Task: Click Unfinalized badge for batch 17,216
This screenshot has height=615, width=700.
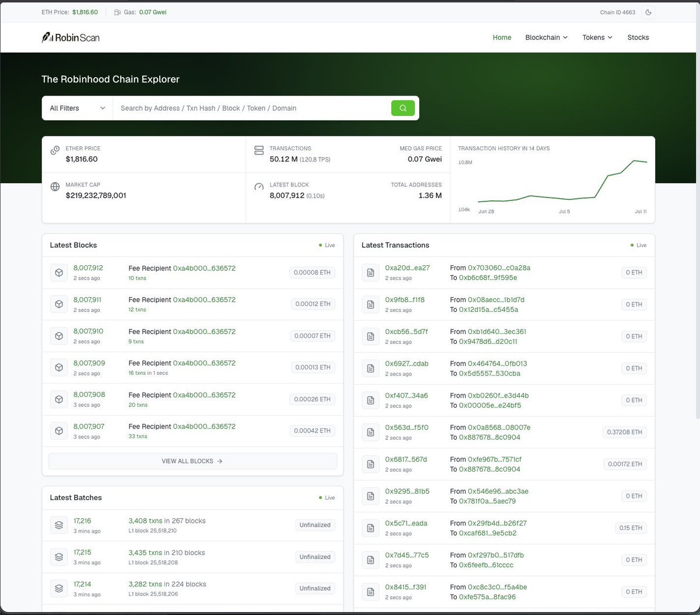Action: (x=315, y=525)
